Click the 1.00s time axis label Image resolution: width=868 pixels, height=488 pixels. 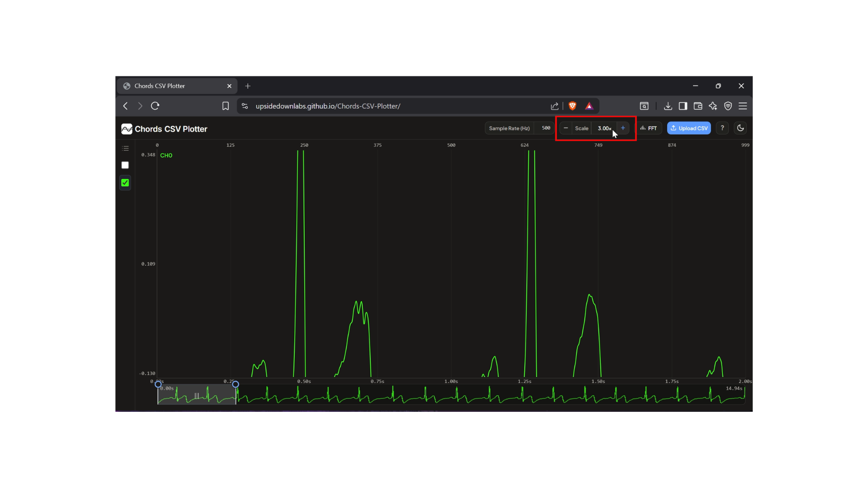pyautogui.click(x=451, y=382)
